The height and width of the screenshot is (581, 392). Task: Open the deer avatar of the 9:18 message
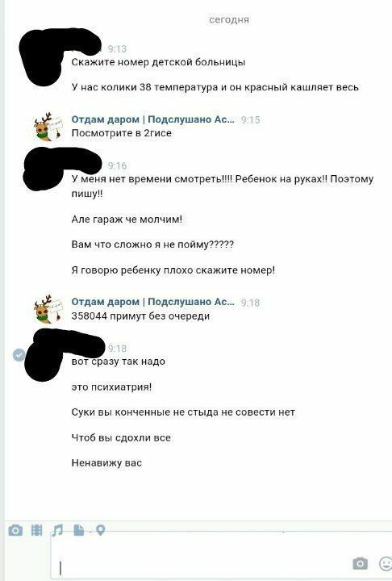click(x=48, y=309)
